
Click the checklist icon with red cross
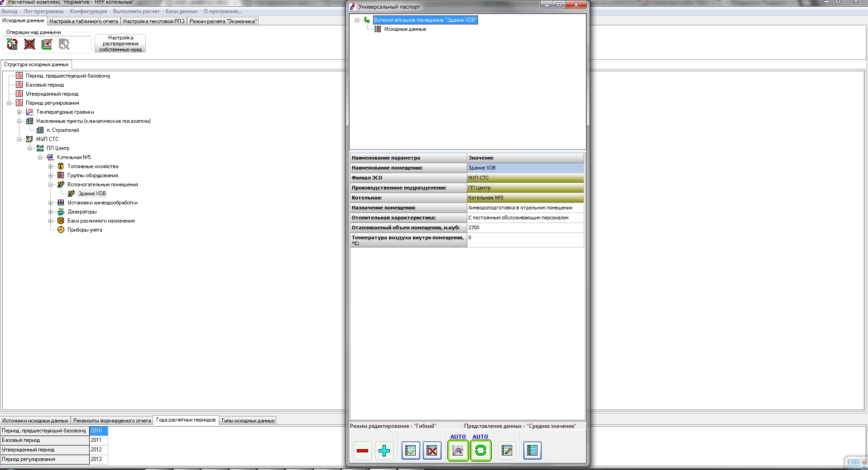[432, 451]
